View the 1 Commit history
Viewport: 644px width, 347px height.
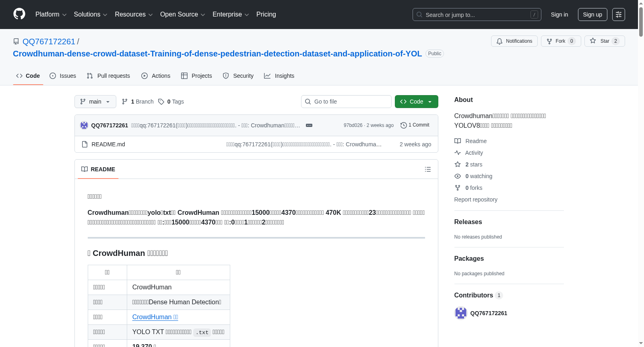point(415,125)
